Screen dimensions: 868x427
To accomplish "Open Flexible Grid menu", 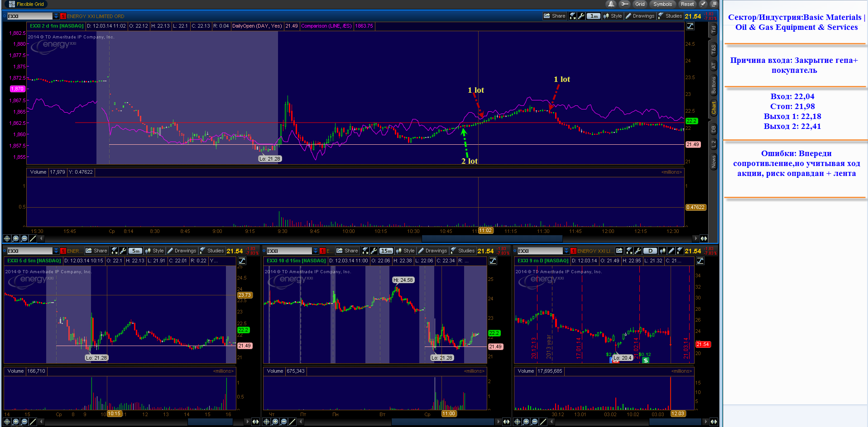I will pos(26,4).
